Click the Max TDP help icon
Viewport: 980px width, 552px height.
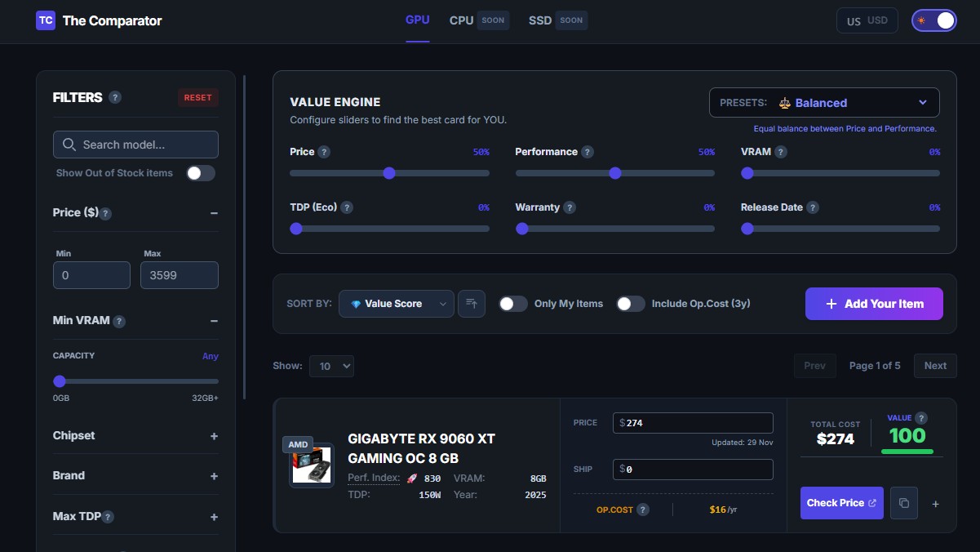coord(108,517)
